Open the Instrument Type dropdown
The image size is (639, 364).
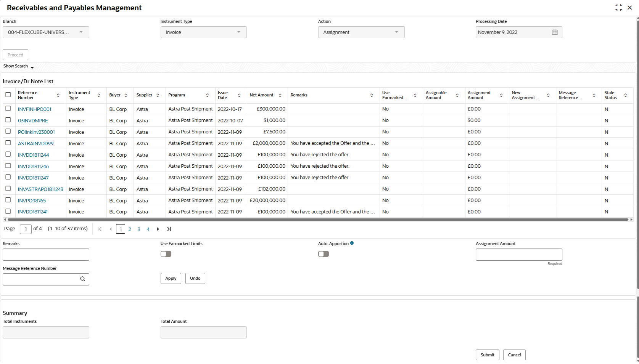click(204, 32)
